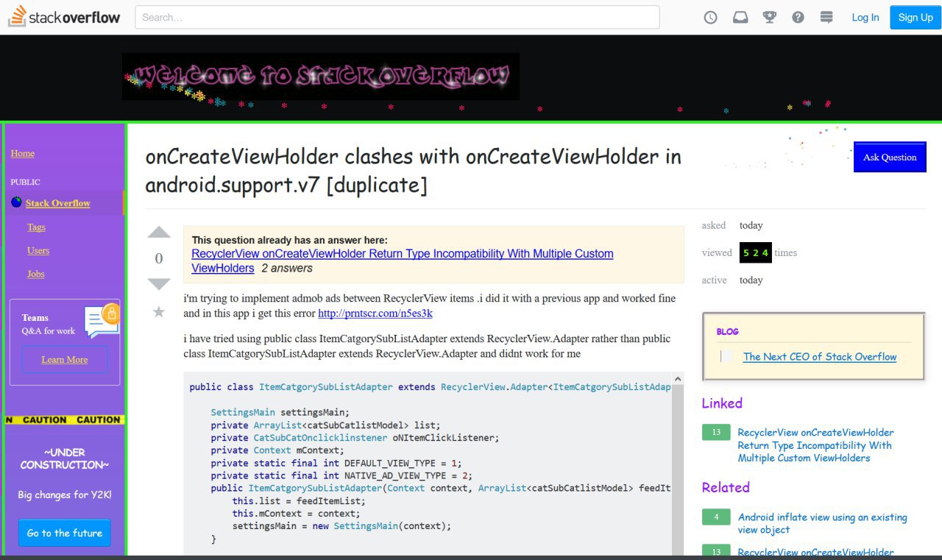The image size is (942, 560).
Task: Open the Stack Exchange sites list icon
Action: [x=826, y=17]
